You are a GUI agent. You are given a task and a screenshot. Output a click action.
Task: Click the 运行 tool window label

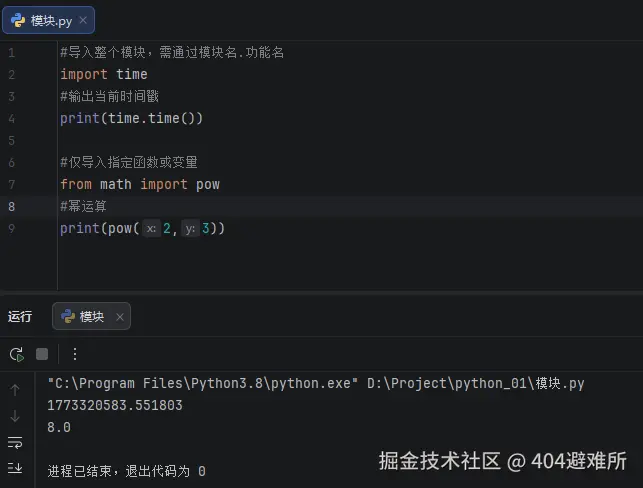tap(20, 316)
